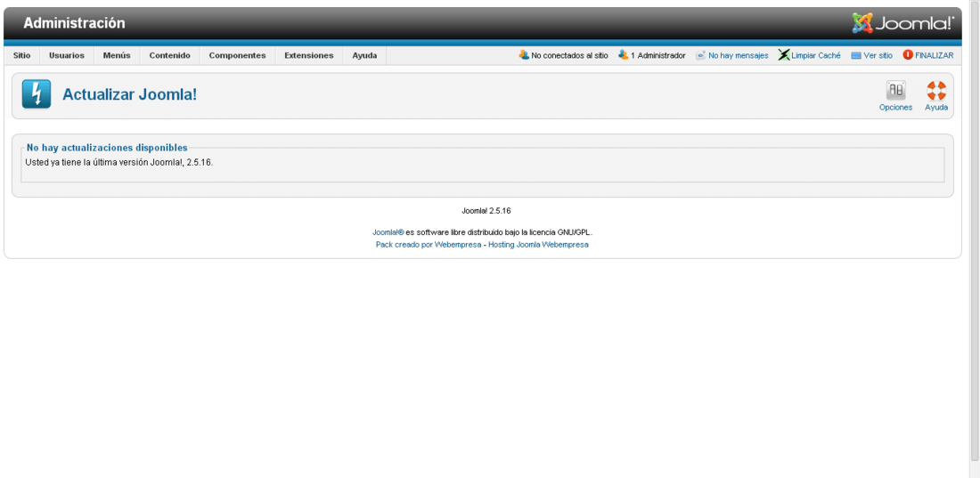The width and height of the screenshot is (980, 478).
Task: Click the Ayuda lifebuoy toolbar icon
Action: pos(936,91)
